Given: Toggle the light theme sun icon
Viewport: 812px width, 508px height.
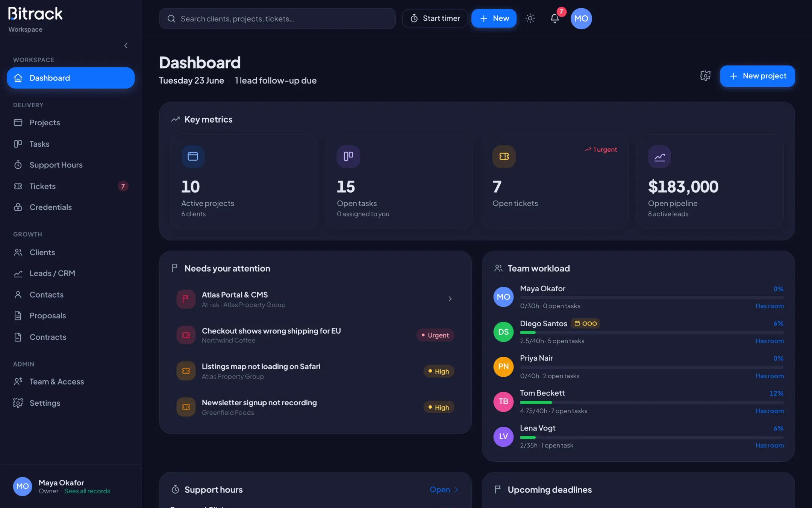Looking at the screenshot, I should coord(530,18).
